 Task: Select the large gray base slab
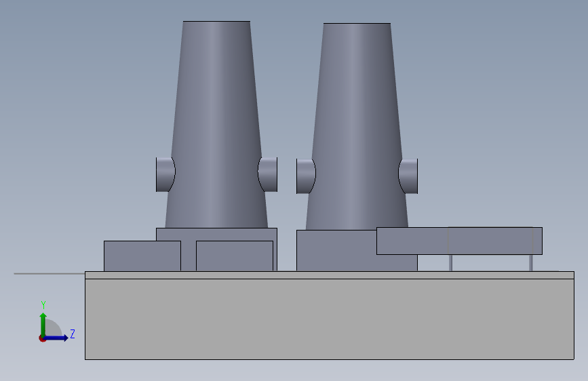(x=329, y=319)
